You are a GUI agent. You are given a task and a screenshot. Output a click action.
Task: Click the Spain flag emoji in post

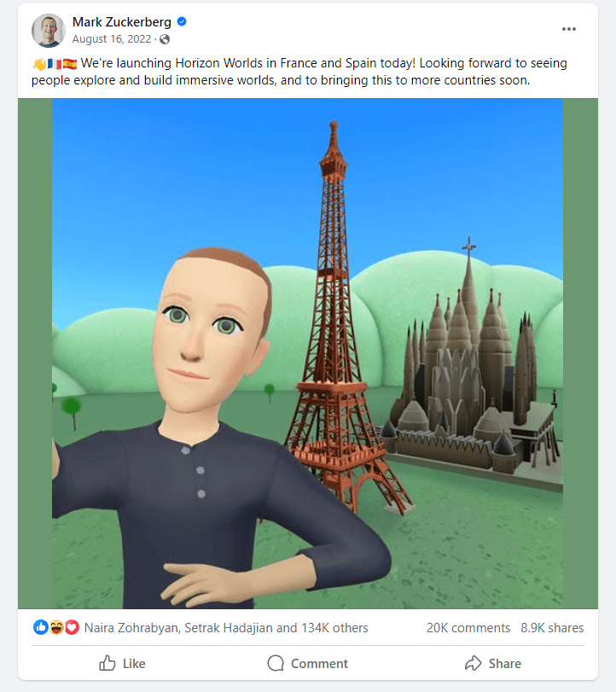(x=70, y=64)
